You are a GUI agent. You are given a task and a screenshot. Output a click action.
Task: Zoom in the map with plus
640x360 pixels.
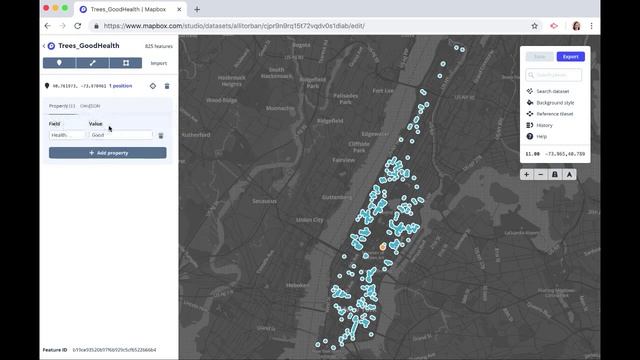527,175
